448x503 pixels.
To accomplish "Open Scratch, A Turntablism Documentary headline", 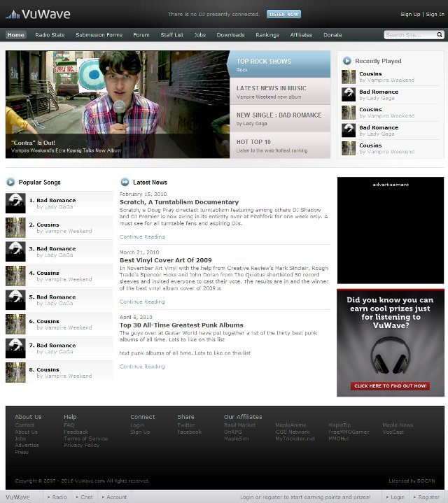I will pyautogui.click(x=179, y=202).
